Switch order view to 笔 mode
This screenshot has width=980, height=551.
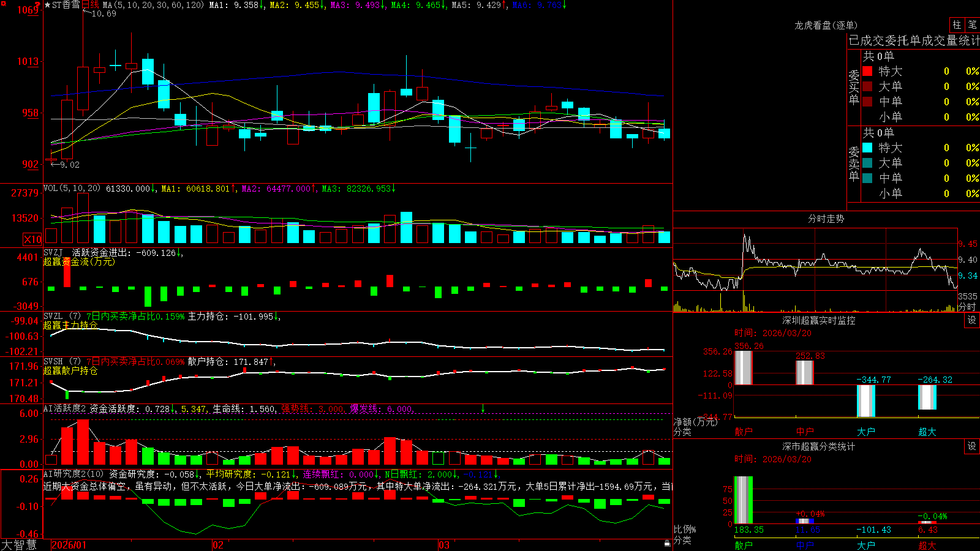[972, 24]
